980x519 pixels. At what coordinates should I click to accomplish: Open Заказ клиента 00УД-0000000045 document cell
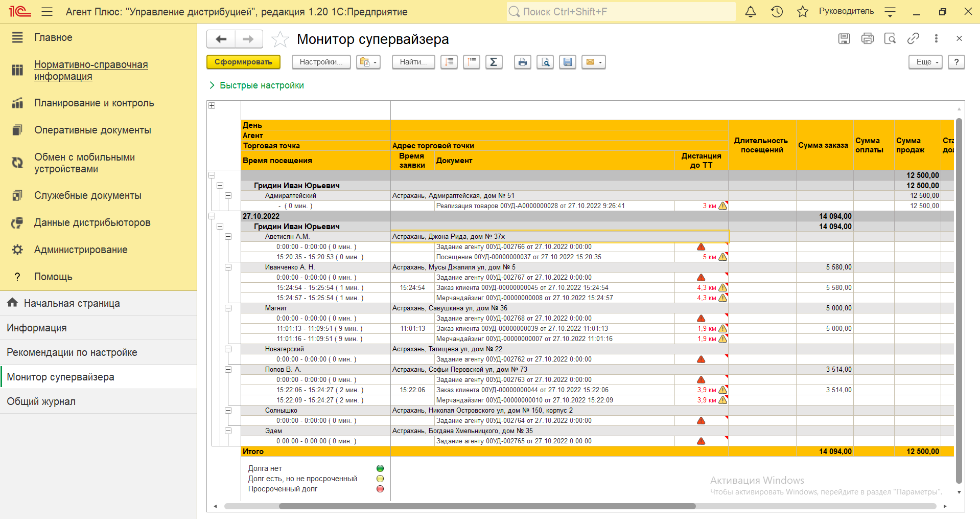[x=554, y=287]
